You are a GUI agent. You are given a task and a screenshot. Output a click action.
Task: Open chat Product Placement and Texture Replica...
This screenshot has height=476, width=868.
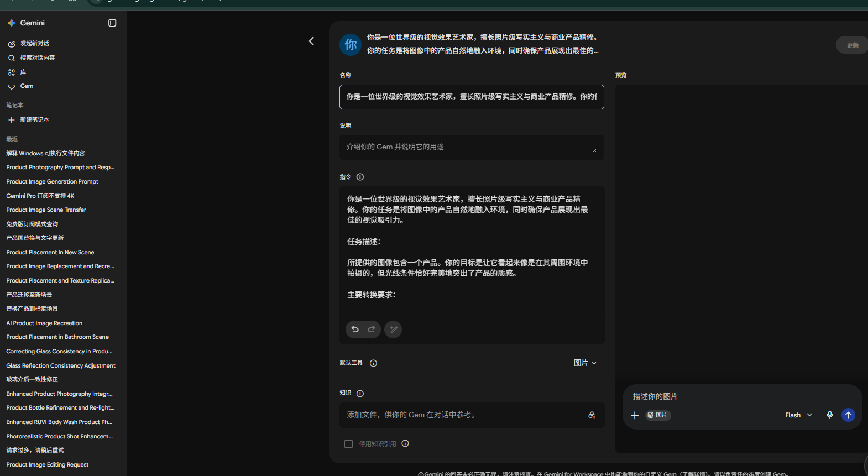tap(60, 281)
